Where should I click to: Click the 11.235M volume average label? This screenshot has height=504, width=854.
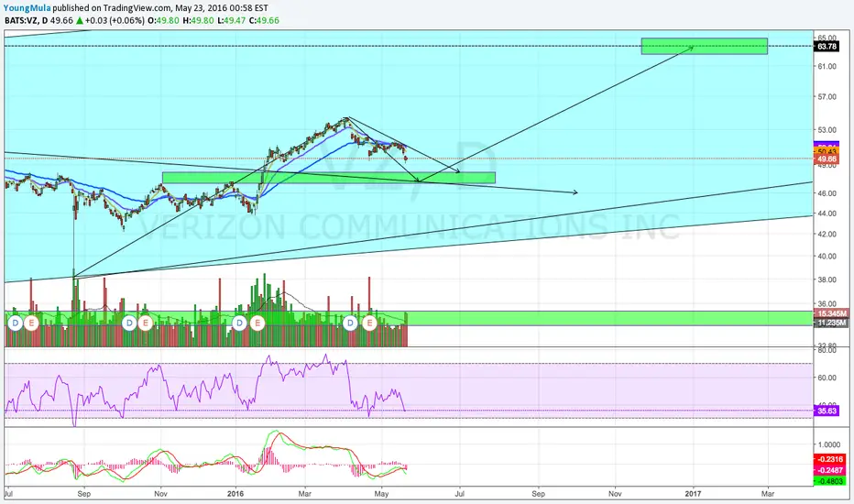[x=831, y=323]
